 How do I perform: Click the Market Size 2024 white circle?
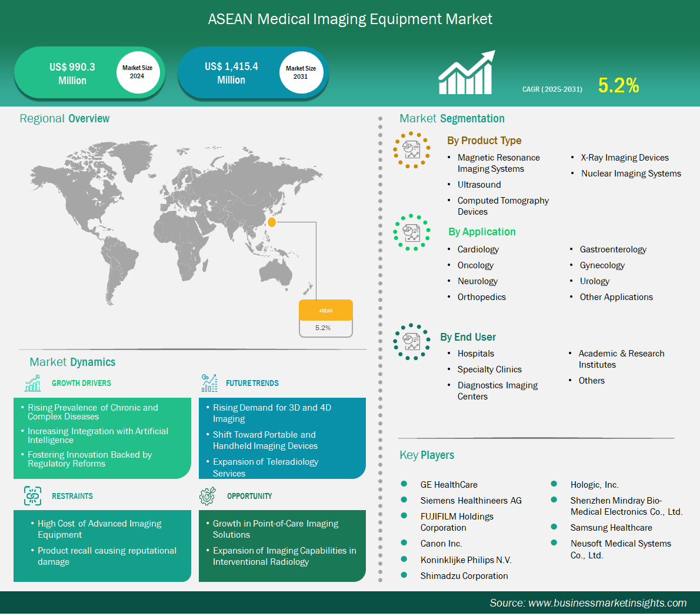(x=138, y=72)
